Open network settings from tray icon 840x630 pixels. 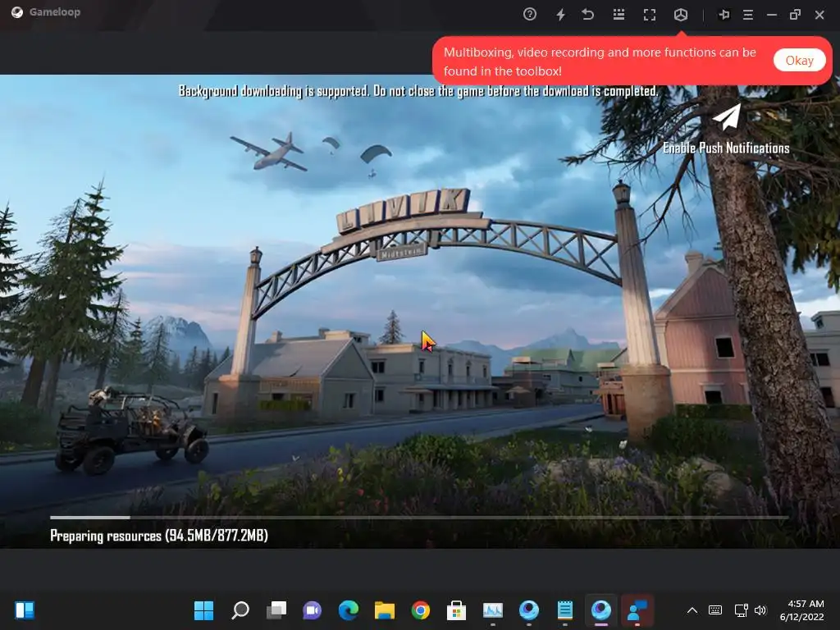[x=741, y=610]
